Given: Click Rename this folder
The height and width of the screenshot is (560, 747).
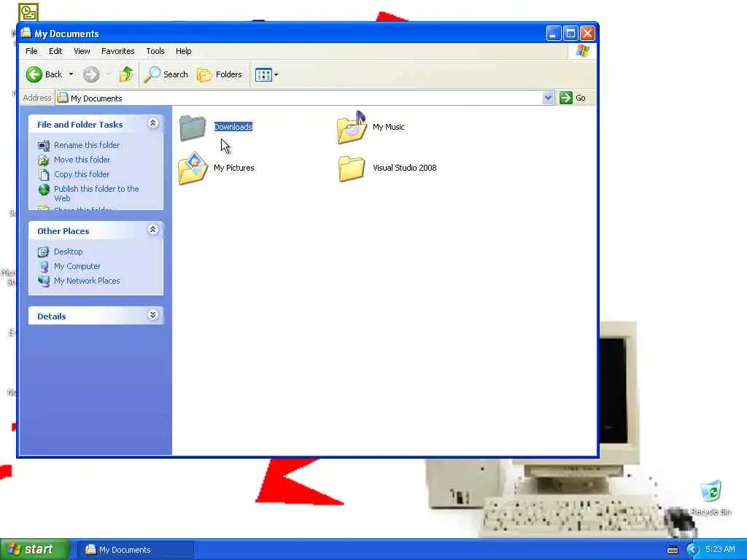Looking at the screenshot, I should point(87,145).
